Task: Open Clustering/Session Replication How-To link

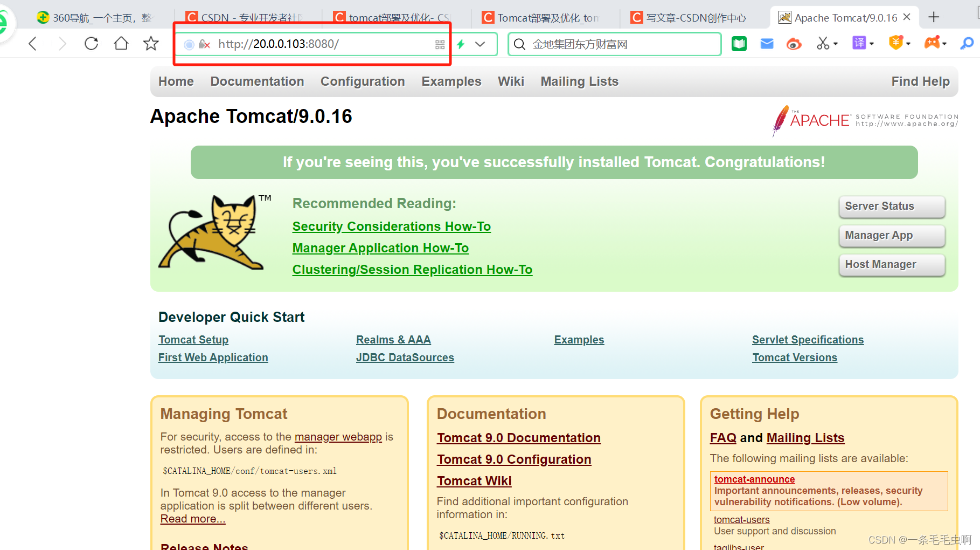Action: coord(412,270)
